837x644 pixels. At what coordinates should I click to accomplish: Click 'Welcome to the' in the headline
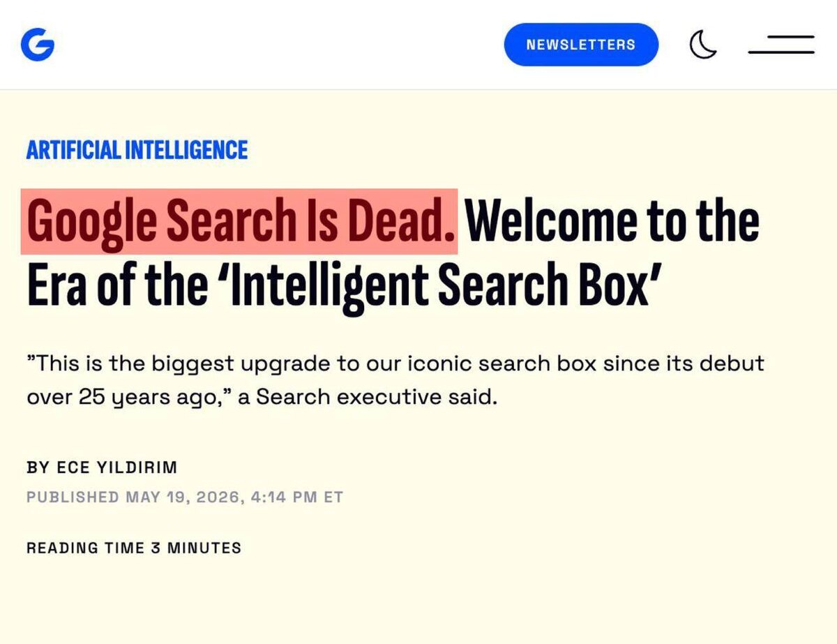point(612,221)
